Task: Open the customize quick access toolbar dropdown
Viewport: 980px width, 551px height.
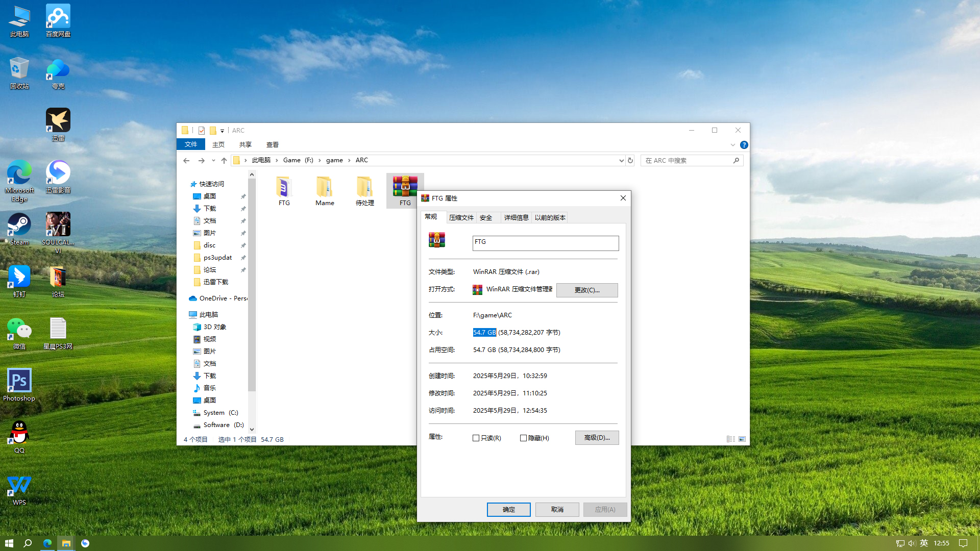Action: click(222, 131)
